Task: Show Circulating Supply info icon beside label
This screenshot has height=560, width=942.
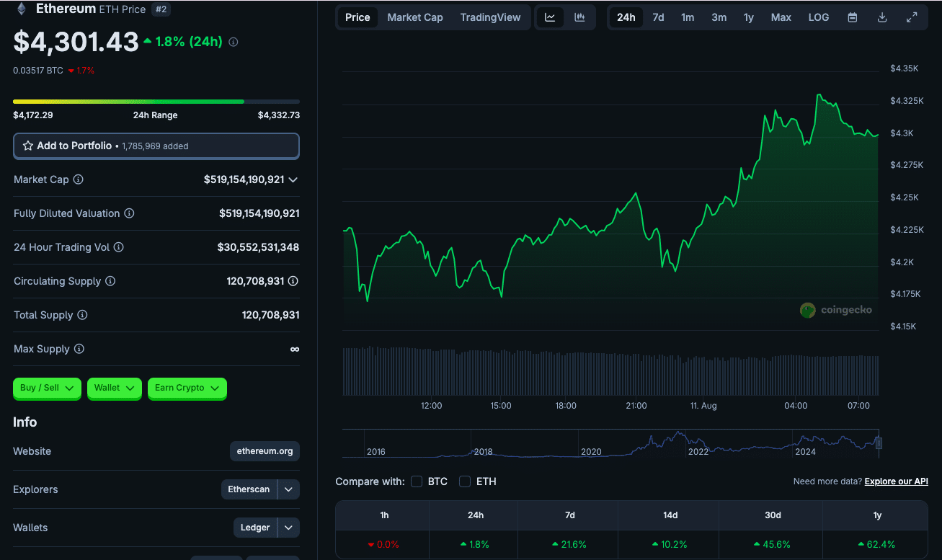Action: tap(110, 281)
